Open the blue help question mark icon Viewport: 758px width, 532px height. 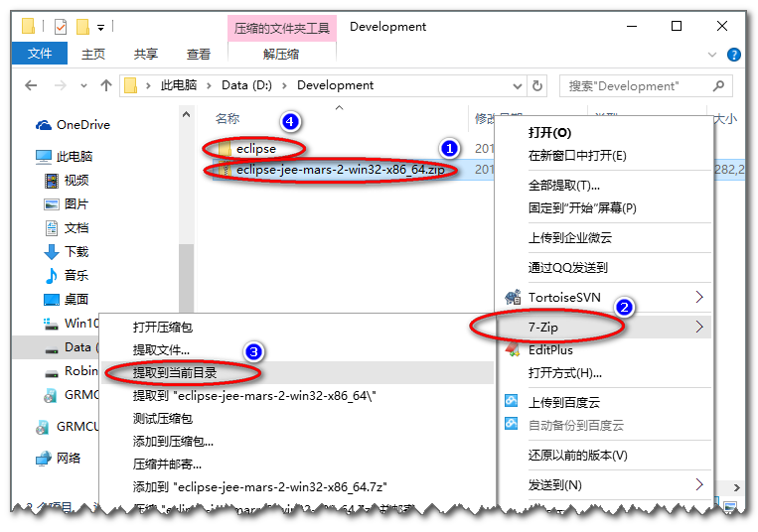click(734, 55)
